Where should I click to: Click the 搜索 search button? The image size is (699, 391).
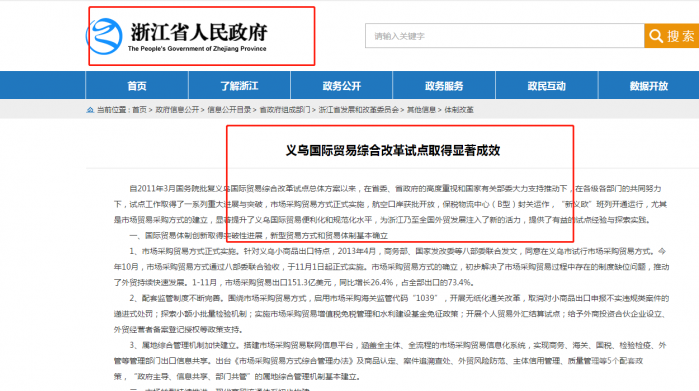pyautogui.click(x=671, y=36)
